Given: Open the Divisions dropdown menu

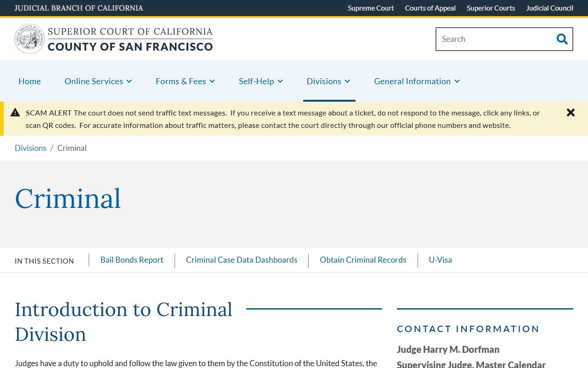Looking at the screenshot, I should [x=328, y=81].
